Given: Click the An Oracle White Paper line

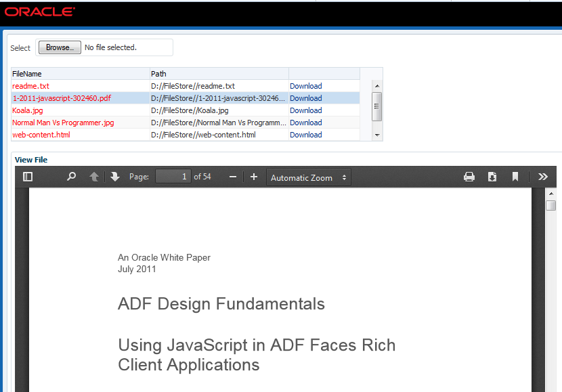Looking at the screenshot, I should click(x=164, y=257).
